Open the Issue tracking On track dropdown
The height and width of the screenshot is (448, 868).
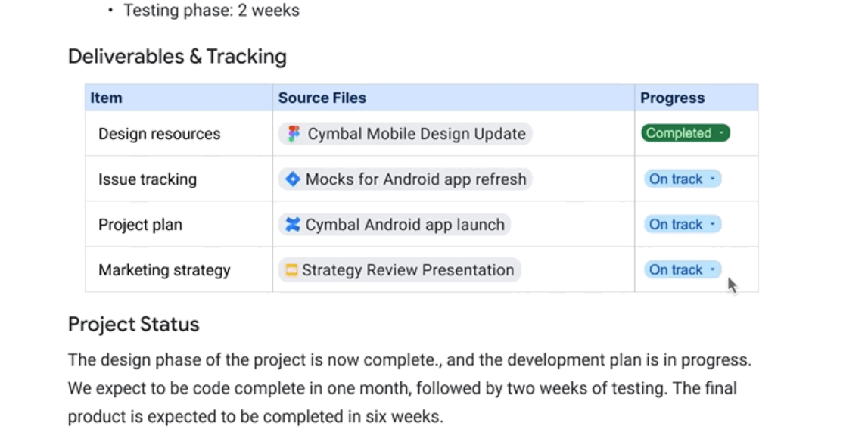click(x=683, y=179)
